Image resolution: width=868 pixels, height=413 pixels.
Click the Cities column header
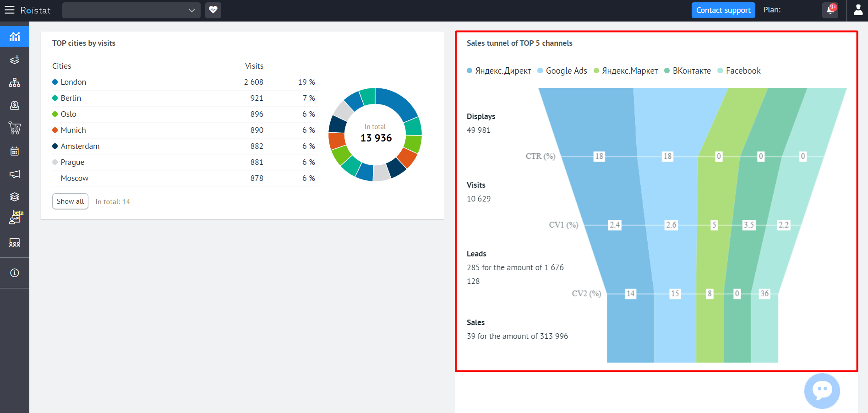62,66
